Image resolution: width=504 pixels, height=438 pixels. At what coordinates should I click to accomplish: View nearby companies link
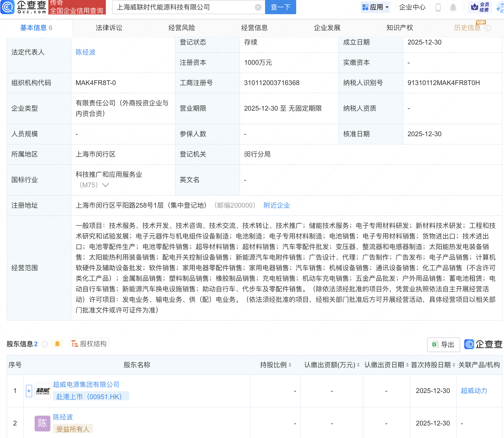click(276, 205)
